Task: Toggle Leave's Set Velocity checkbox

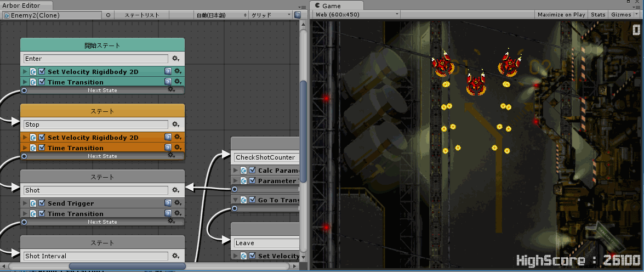Action: [x=252, y=256]
